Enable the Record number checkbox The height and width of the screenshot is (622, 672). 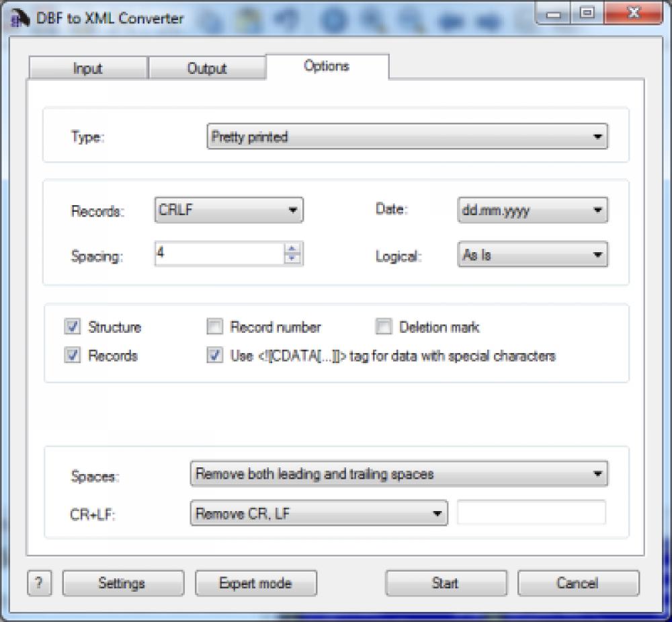(215, 327)
